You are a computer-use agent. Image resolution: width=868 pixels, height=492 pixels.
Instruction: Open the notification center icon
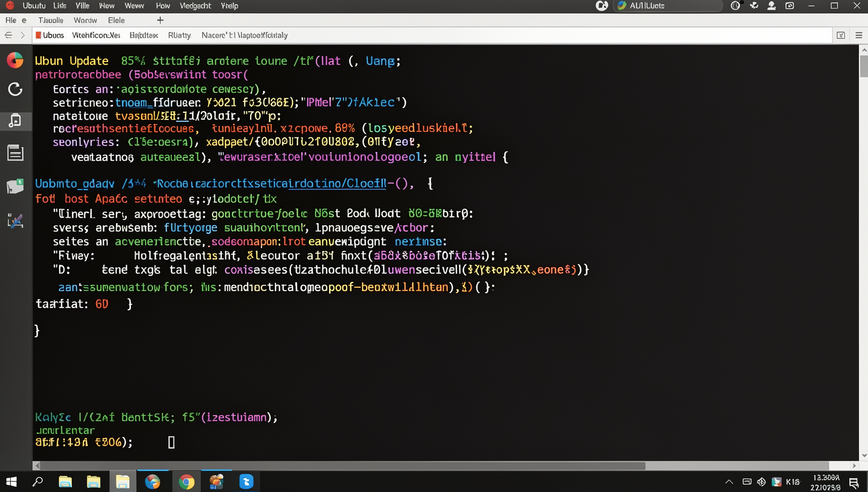point(854,482)
